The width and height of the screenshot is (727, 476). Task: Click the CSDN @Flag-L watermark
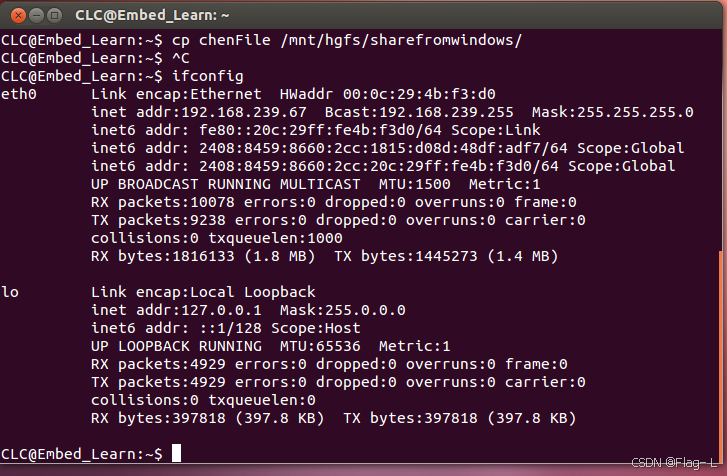click(674, 462)
